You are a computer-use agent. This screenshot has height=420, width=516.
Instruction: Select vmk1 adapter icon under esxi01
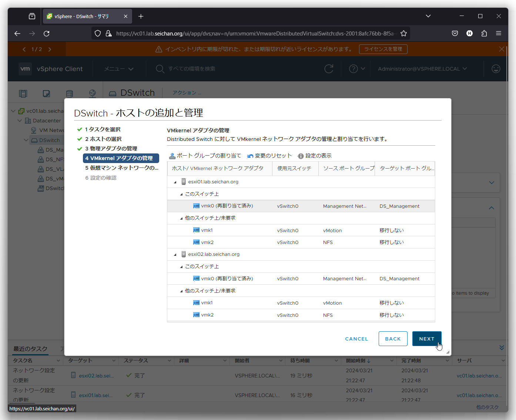click(x=196, y=230)
